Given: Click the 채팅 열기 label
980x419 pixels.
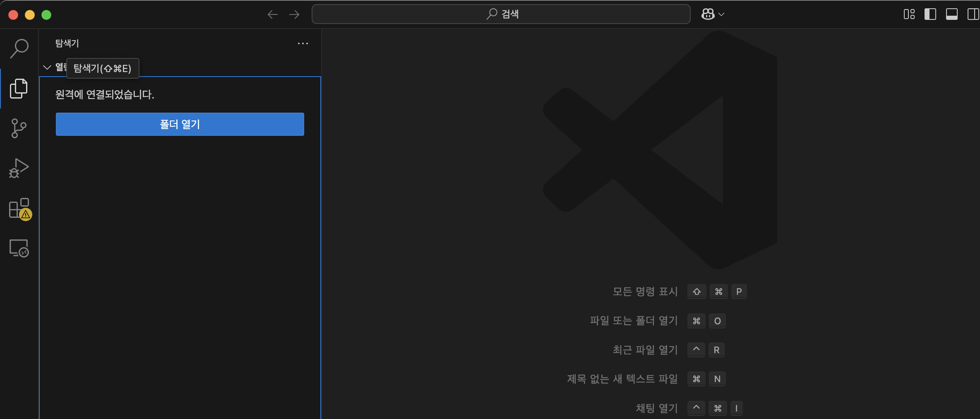Looking at the screenshot, I should 657,408.
